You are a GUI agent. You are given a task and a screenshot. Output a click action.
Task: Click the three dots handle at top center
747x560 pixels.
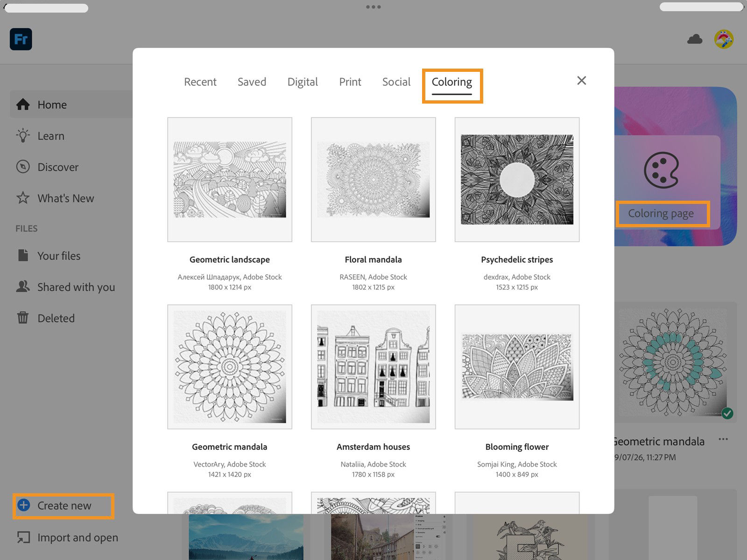tap(373, 7)
